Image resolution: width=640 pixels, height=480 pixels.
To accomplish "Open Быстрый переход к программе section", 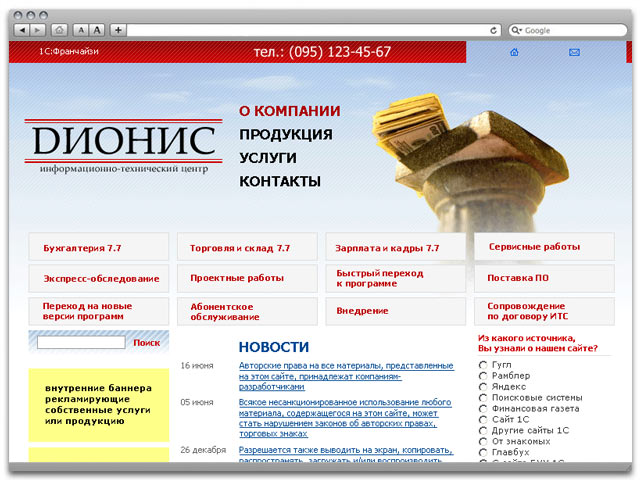I will pyautogui.click(x=396, y=278).
